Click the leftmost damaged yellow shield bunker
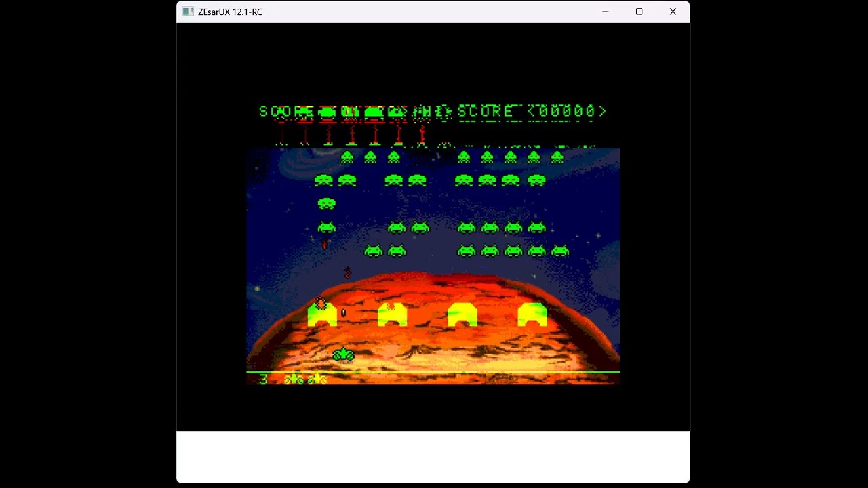Screen dimensions: 868x488 point(322,313)
